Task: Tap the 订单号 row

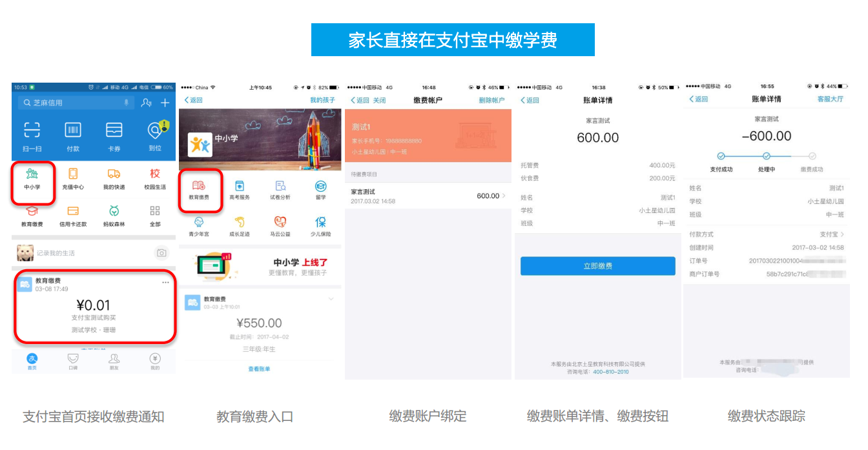Action: (x=767, y=261)
